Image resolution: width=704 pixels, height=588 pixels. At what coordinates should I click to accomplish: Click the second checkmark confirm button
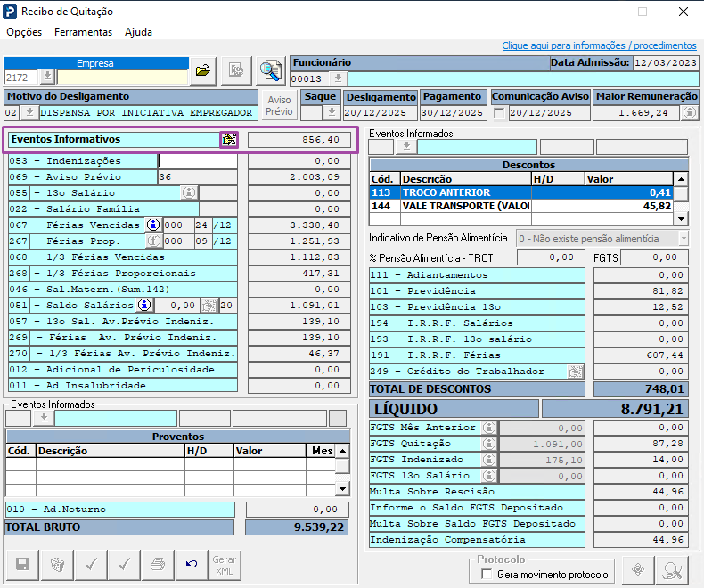[125, 564]
